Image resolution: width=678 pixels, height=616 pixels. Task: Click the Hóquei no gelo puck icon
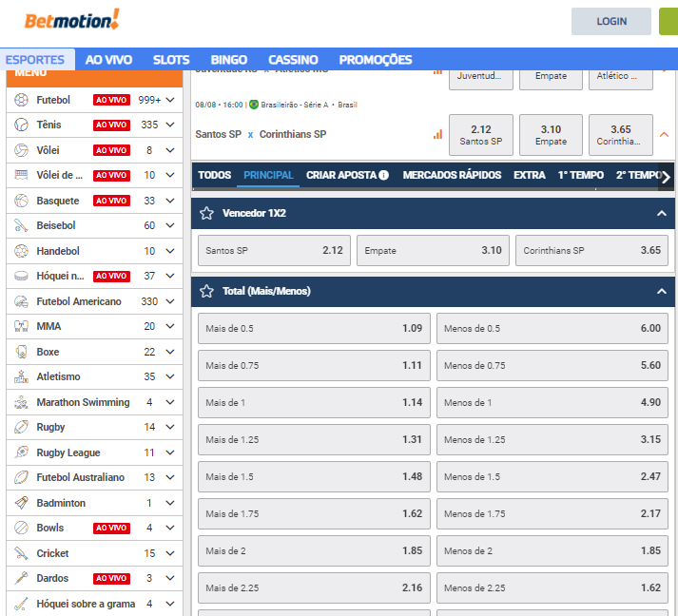21,276
